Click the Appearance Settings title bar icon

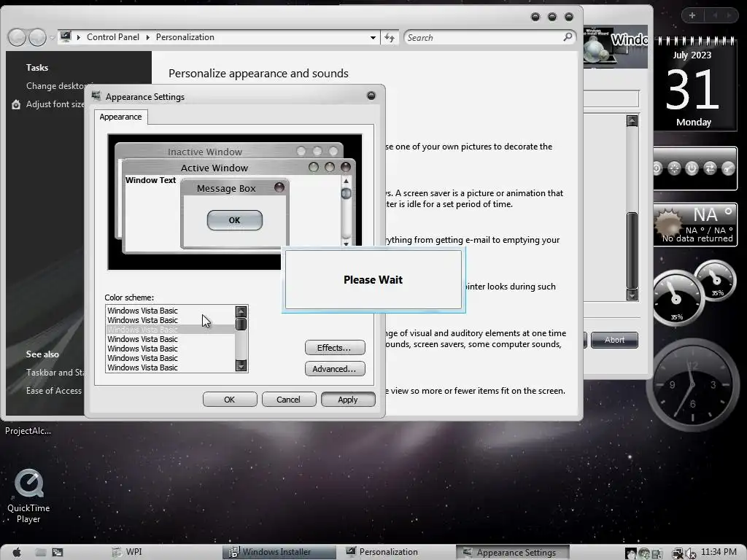click(96, 96)
